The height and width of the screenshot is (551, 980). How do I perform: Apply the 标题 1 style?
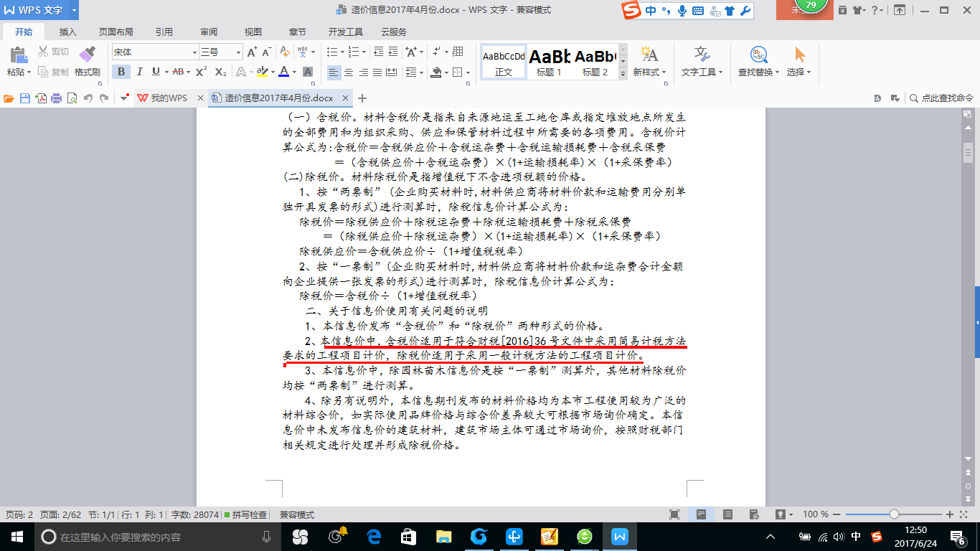click(x=550, y=62)
